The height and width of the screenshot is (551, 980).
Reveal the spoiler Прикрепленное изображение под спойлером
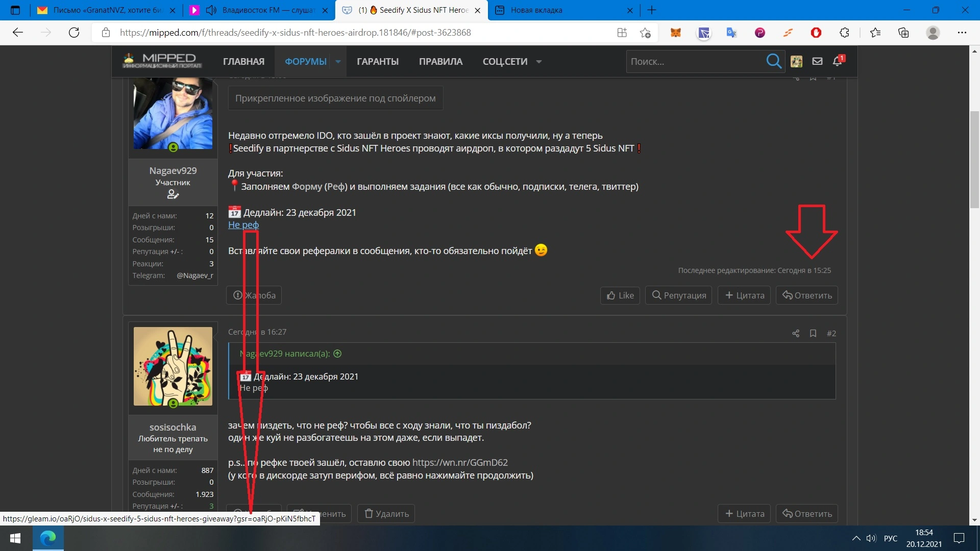click(335, 98)
